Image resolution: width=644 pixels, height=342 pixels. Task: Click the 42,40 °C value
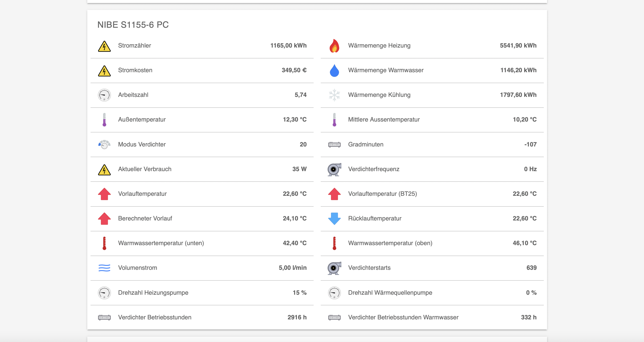point(295,243)
